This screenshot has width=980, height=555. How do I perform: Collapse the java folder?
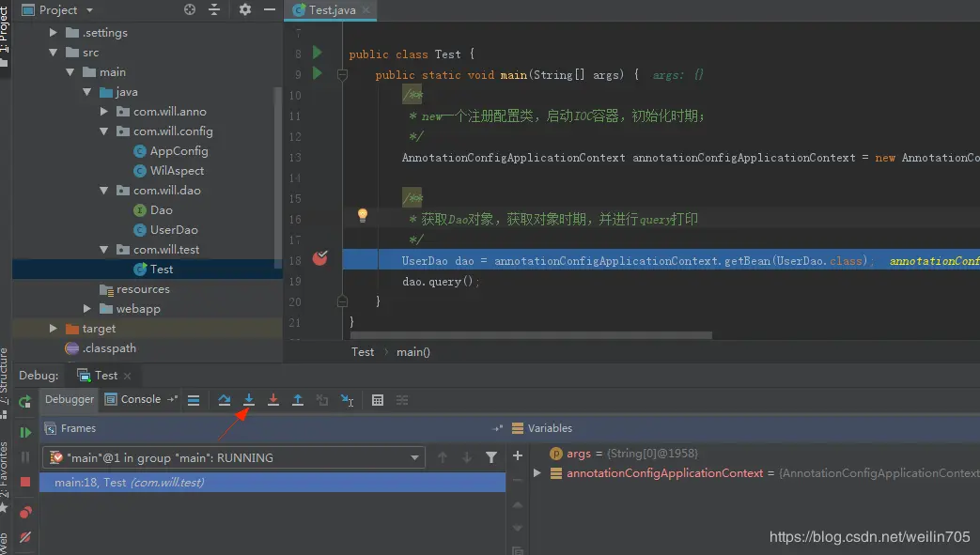point(86,92)
